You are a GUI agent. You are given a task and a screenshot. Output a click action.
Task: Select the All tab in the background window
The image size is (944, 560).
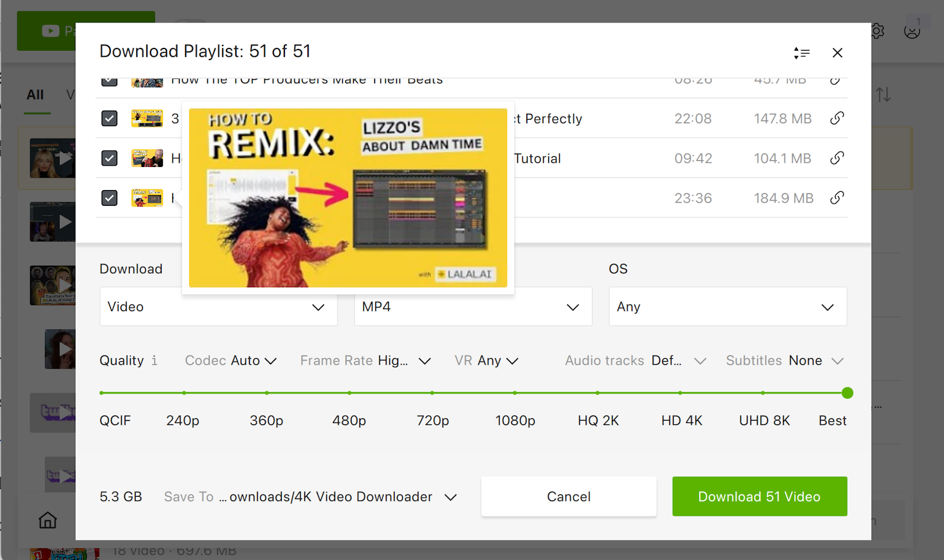(x=35, y=94)
